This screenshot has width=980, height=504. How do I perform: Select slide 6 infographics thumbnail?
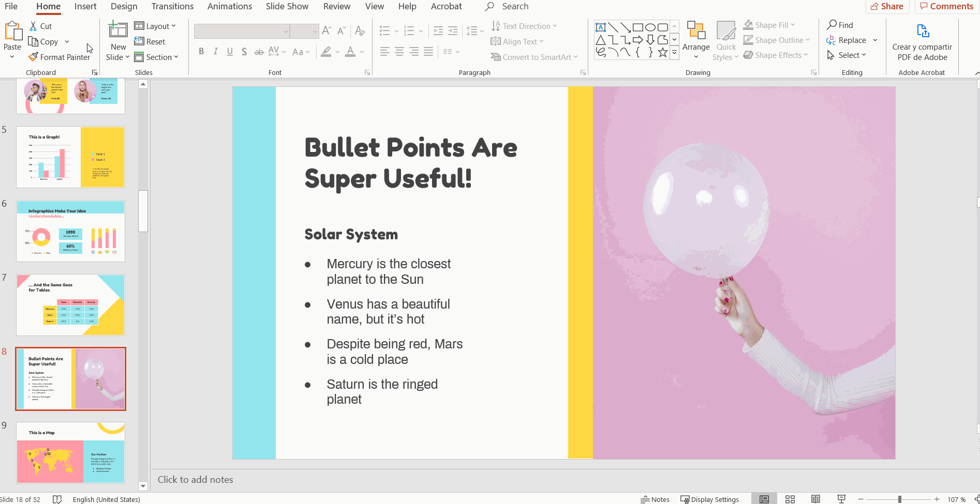coord(70,231)
